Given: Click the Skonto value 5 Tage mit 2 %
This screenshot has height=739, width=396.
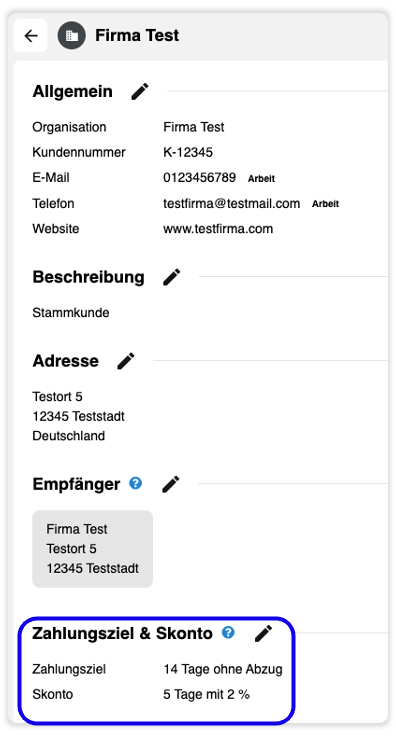Looking at the screenshot, I should tap(206, 695).
